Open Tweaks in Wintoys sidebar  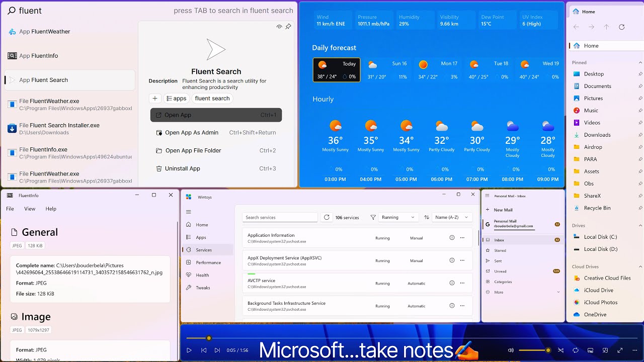coord(207,288)
